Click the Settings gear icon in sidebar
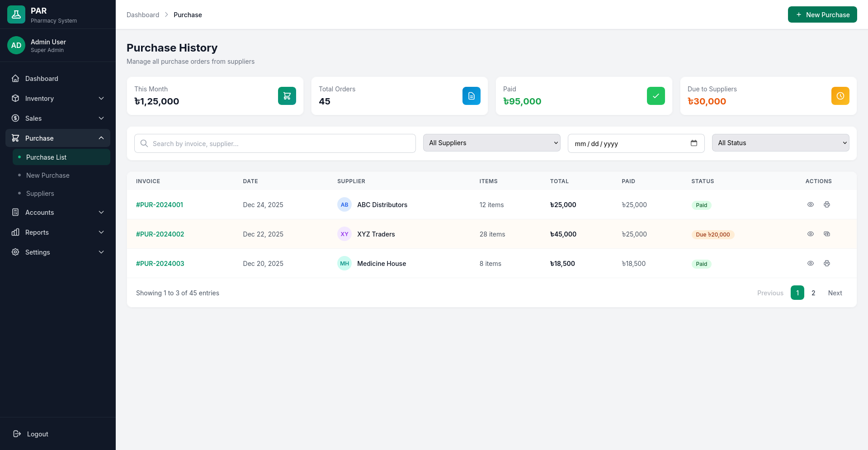The height and width of the screenshot is (450, 868). pos(15,252)
